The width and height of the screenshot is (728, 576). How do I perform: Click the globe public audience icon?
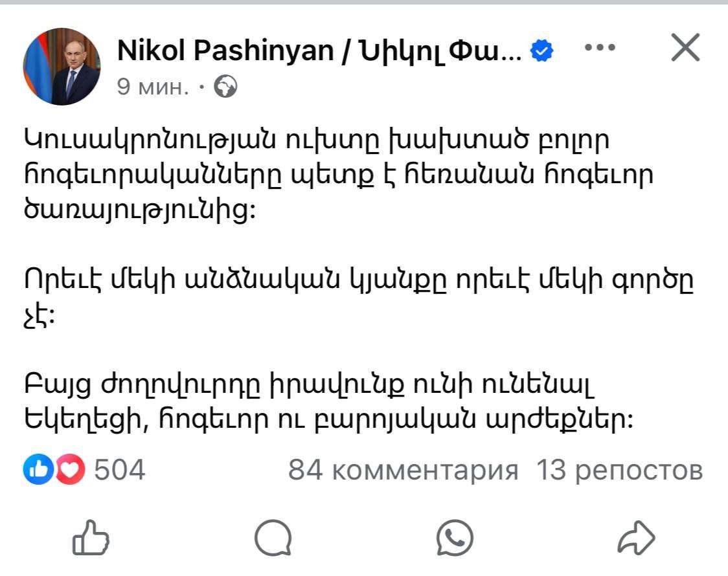pos(225,86)
